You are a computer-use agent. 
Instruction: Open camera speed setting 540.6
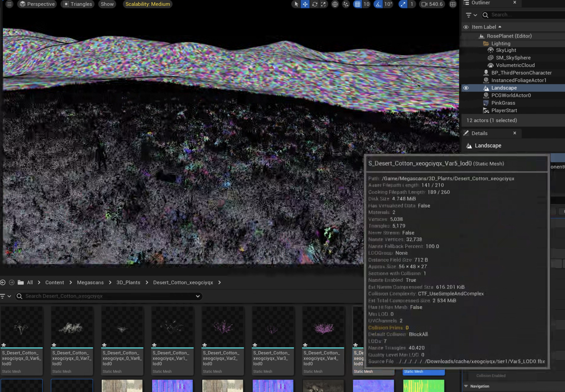432,4
